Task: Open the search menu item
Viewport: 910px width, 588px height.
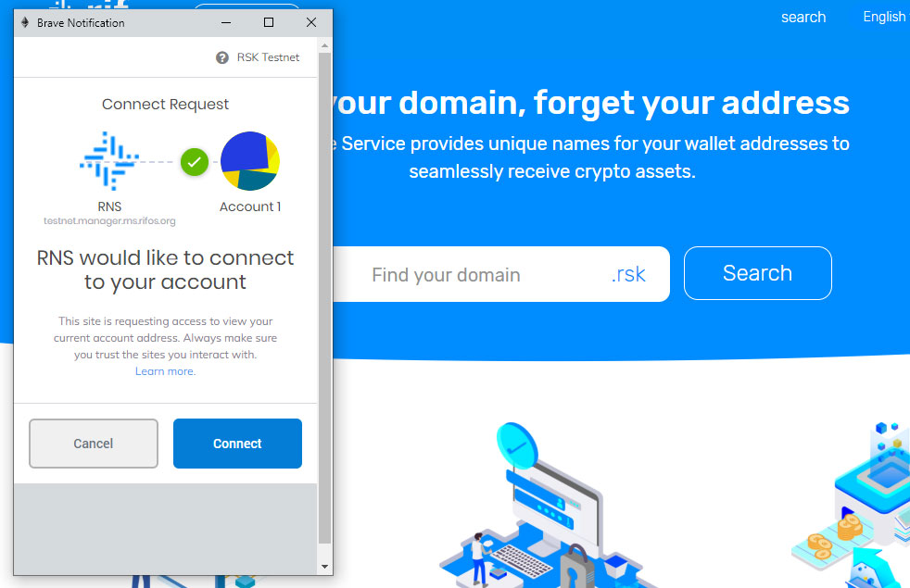Action: (x=803, y=18)
